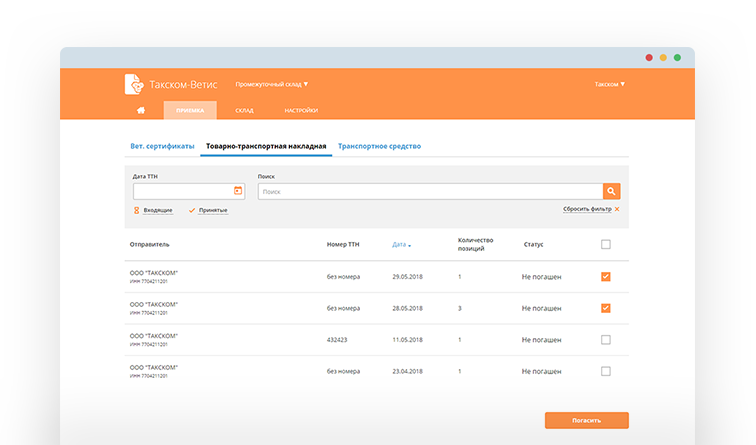Tick the select-all checkbox in table header
This screenshot has width=756, height=445.
[605, 244]
